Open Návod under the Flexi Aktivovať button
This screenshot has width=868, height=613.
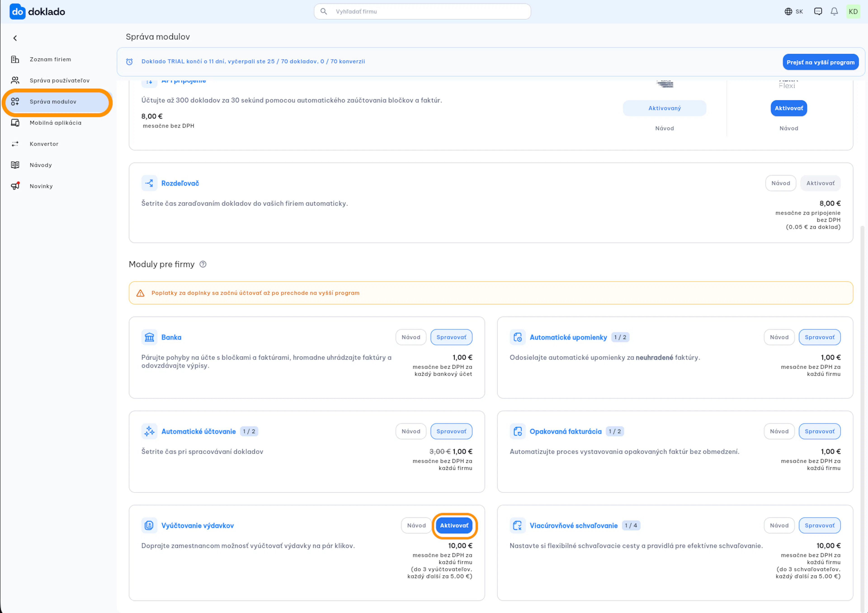pyautogui.click(x=789, y=129)
